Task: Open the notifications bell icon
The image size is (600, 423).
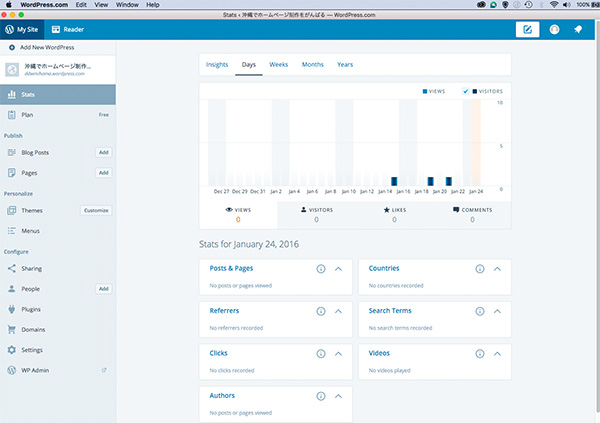Action: [578, 29]
